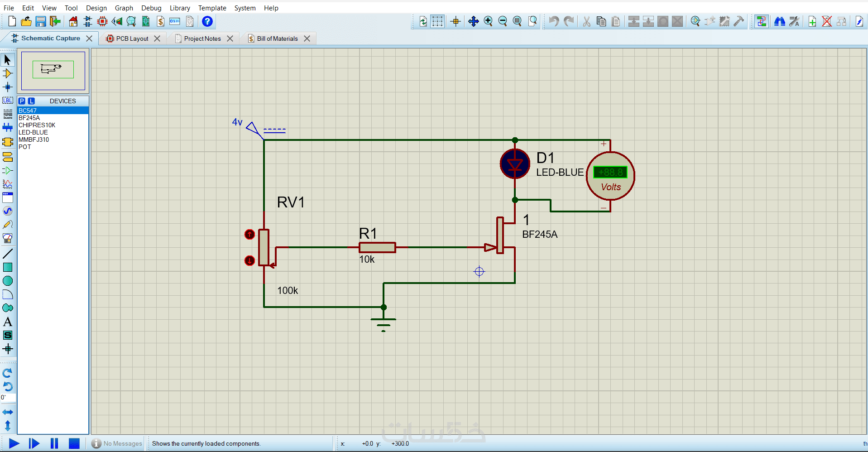Select the Graph mode tool

[x=8, y=184]
